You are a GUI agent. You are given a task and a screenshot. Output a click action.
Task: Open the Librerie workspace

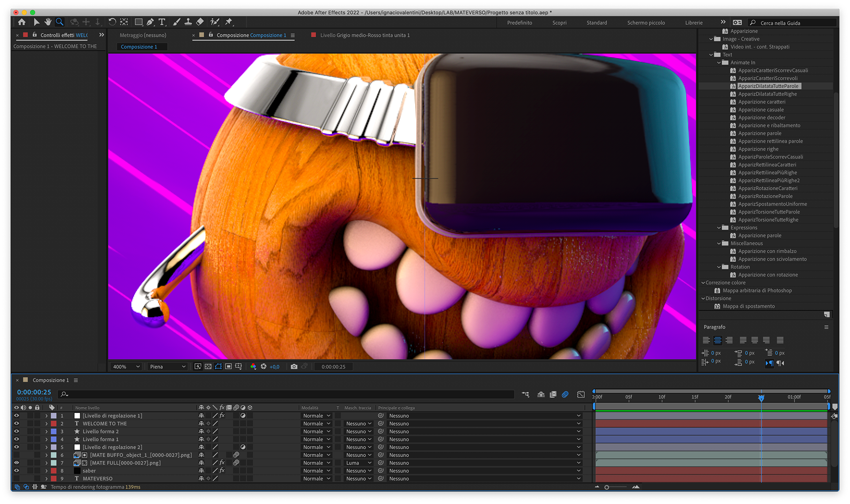click(x=694, y=23)
